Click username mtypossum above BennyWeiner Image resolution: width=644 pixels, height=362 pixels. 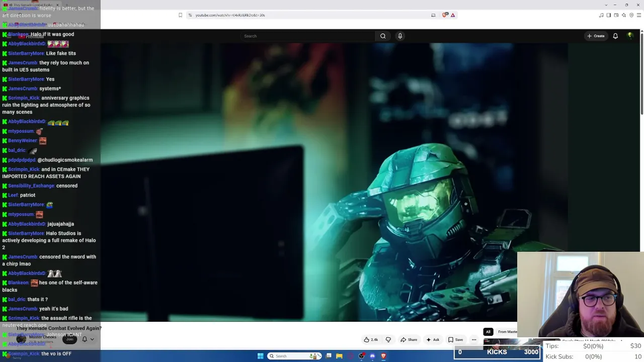21,131
